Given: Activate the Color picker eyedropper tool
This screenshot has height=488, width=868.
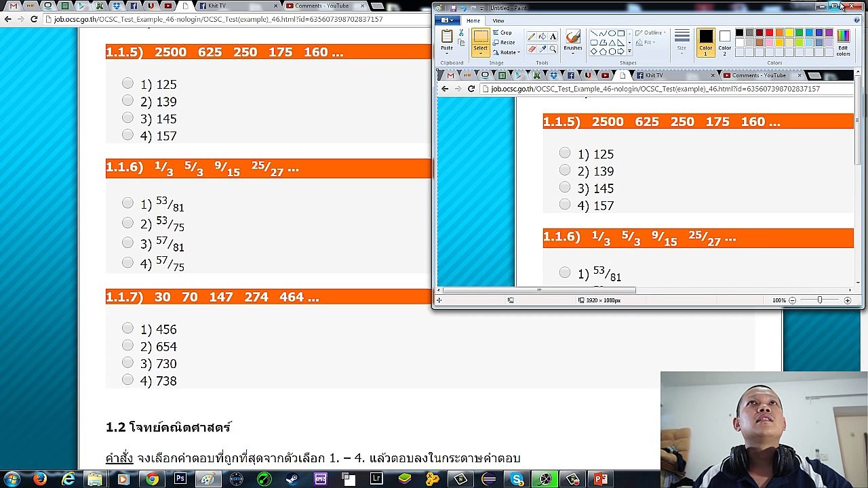Looking at the screenshot, I should coord(542,49).
